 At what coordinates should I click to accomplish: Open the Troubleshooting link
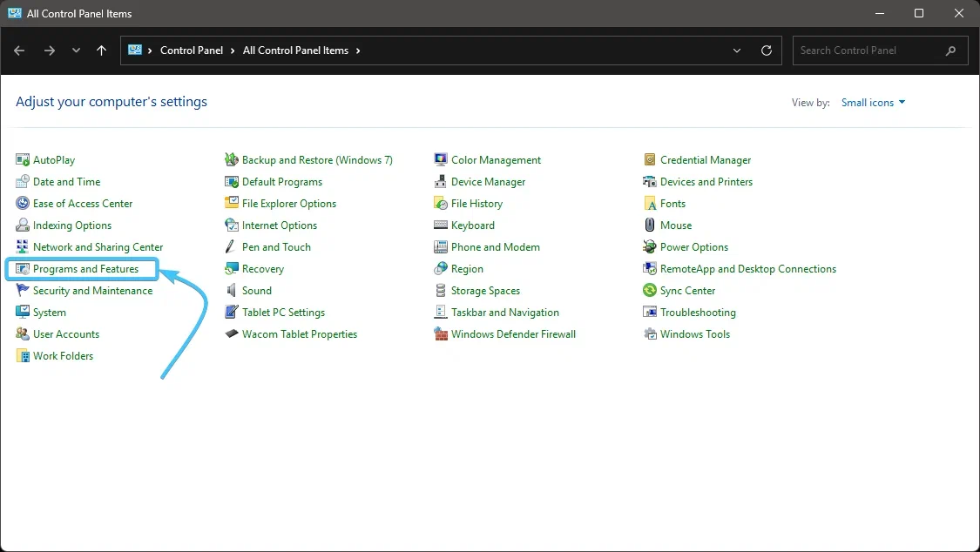pyautogui.click(x=698, y=313)
